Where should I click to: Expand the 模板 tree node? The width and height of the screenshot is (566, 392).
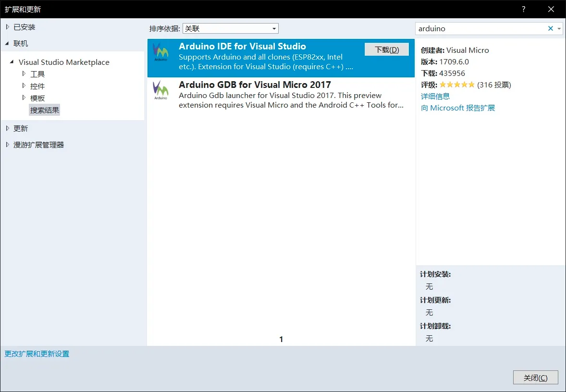point(25,98)
